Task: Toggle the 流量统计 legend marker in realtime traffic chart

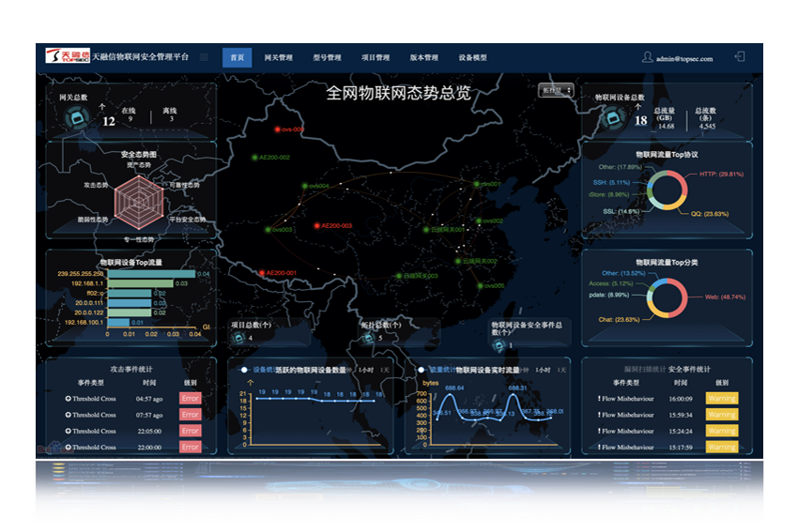Action: pyautogui.click(x=421, y=370)
